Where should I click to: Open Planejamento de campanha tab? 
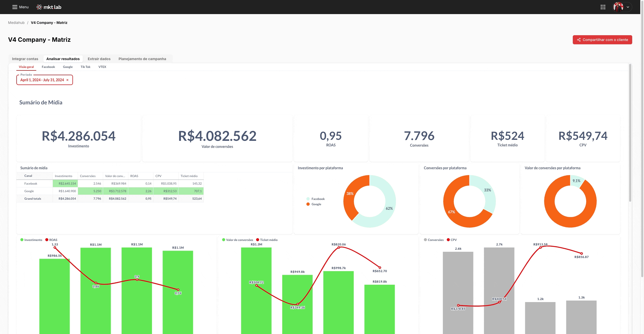[142, 59]
